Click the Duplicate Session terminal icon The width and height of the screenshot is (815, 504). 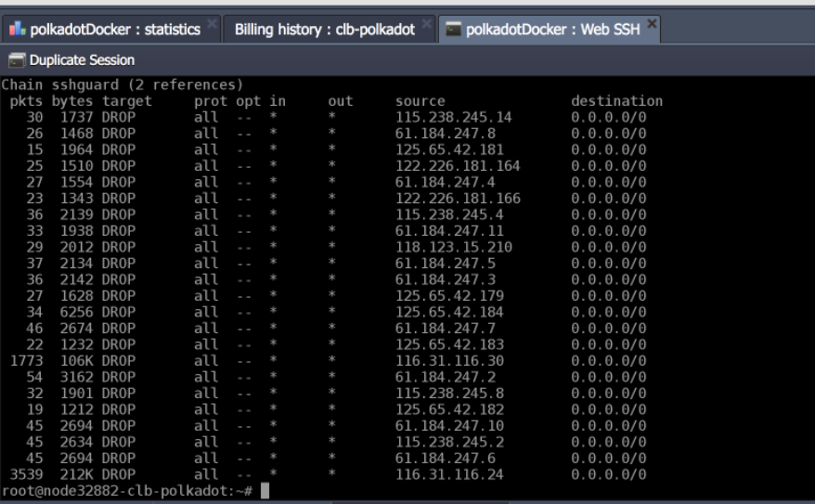coord(17,60)
